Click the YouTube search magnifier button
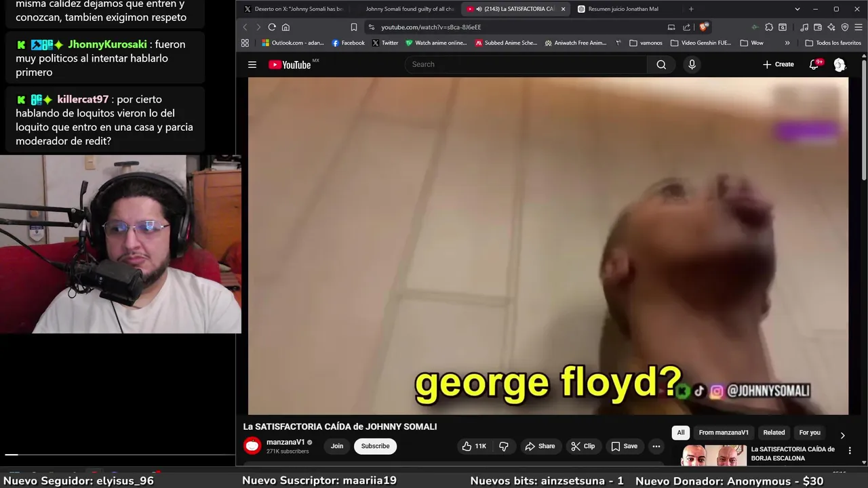This screenshot has height=488, width=868. point(661,64)
